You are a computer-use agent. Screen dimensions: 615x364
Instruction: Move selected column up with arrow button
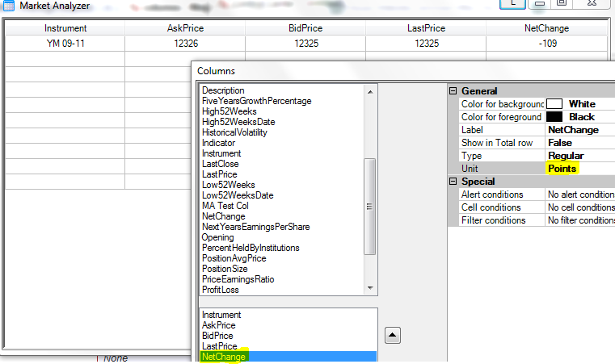pyautogui.click(x=393, y=336)
